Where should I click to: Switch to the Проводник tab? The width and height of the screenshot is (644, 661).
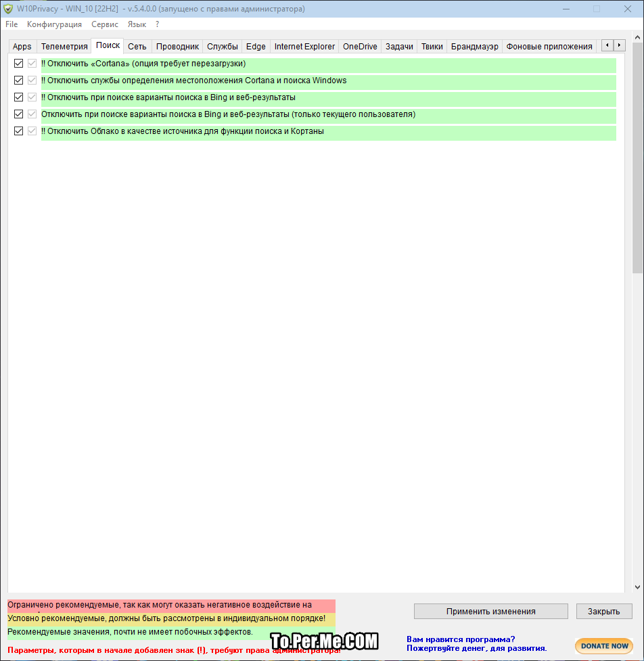tap(177, 47)
